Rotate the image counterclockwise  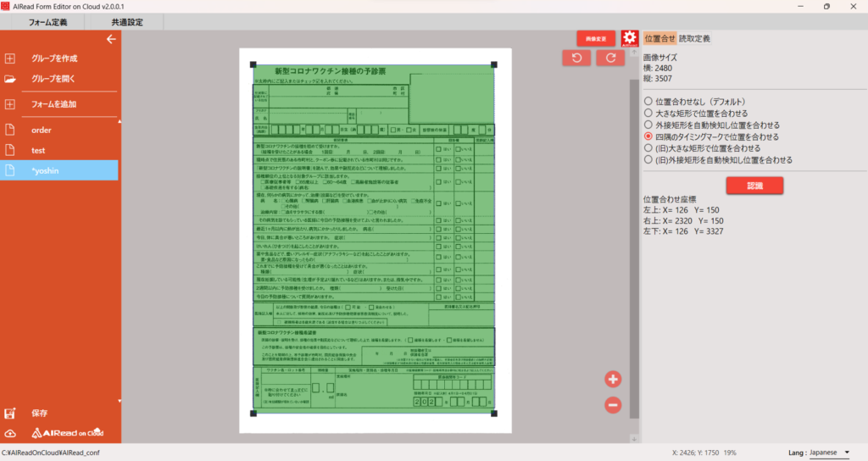pos(577,58)
